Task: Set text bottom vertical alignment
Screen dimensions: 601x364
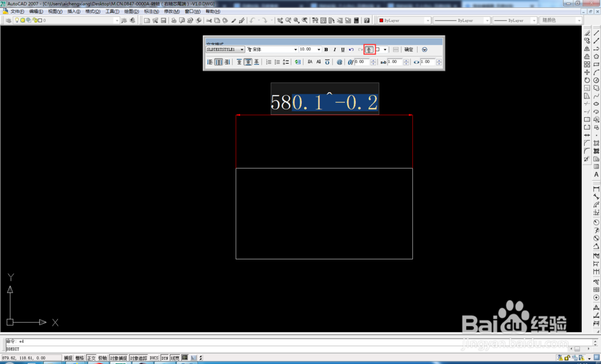Action: coord(257,62)
